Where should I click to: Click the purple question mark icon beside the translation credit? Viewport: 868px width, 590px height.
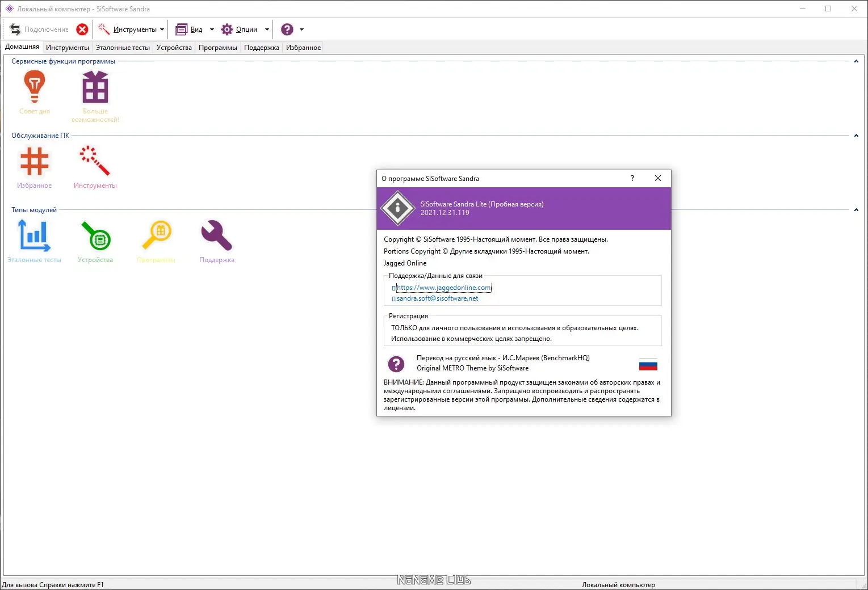[396, 364]
